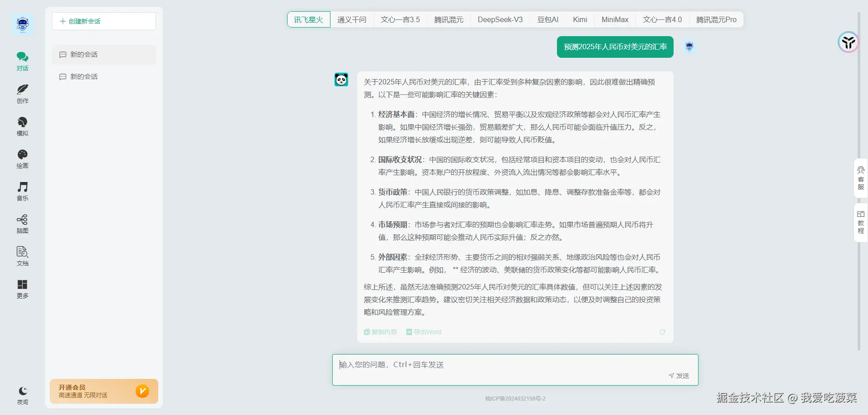The height and width of the screenshot is (415, 868).
Task: Click the robot logo in the sidebar
Action: [x=23, y=24]
